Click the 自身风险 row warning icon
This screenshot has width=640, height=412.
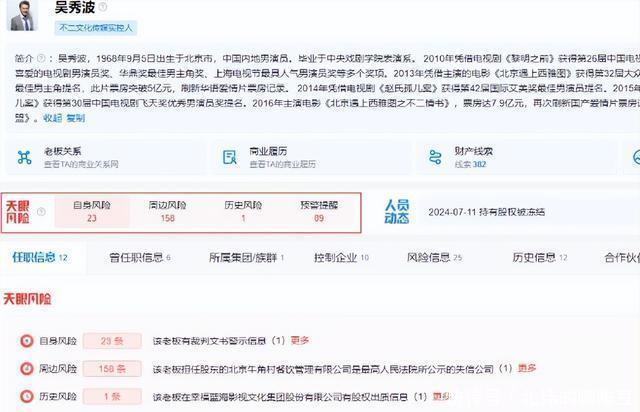pos(26,340)
